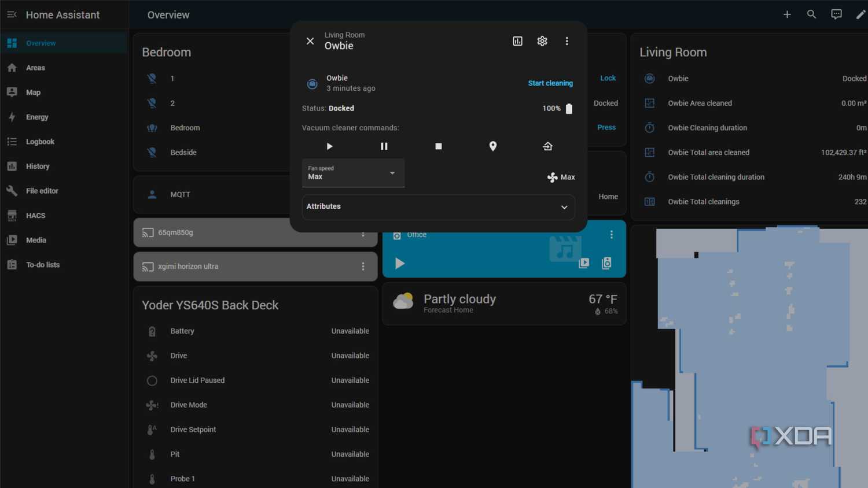The width and height of the screenshot is (868, 488).
Task: Pause the Owbie vacuum cleaner
Action: (384, 146)
